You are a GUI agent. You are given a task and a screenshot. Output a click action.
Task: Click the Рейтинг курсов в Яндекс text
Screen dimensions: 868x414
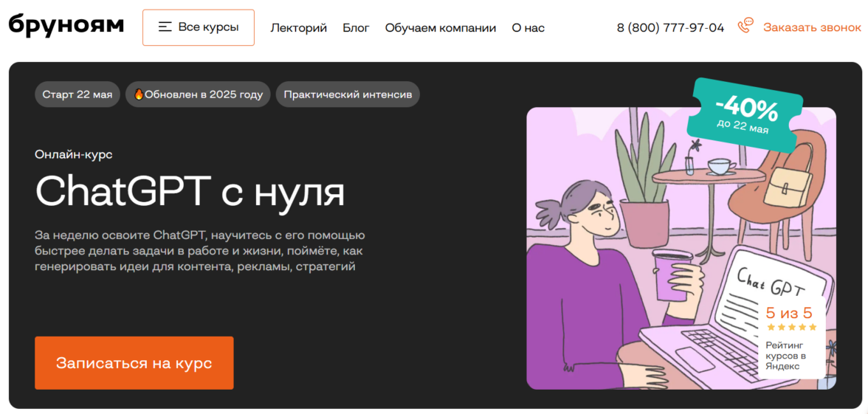(x=785, y=356)
